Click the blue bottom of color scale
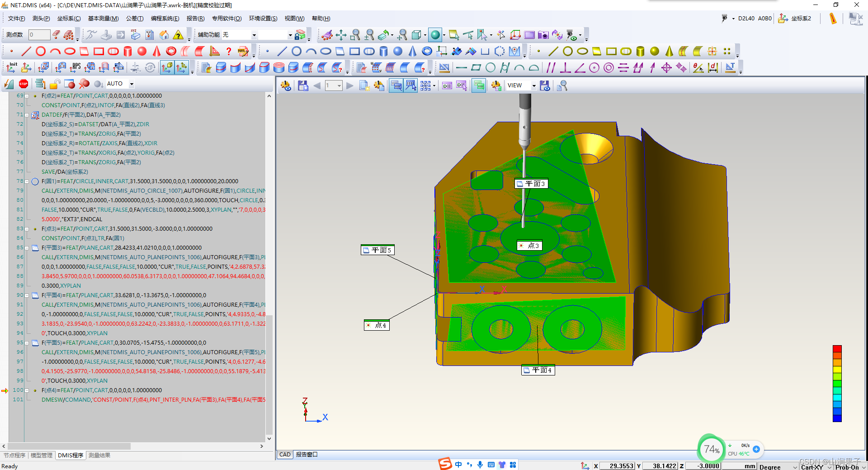Image resolution: width=868 pixels, height=470 pixels. coord(837,418)
